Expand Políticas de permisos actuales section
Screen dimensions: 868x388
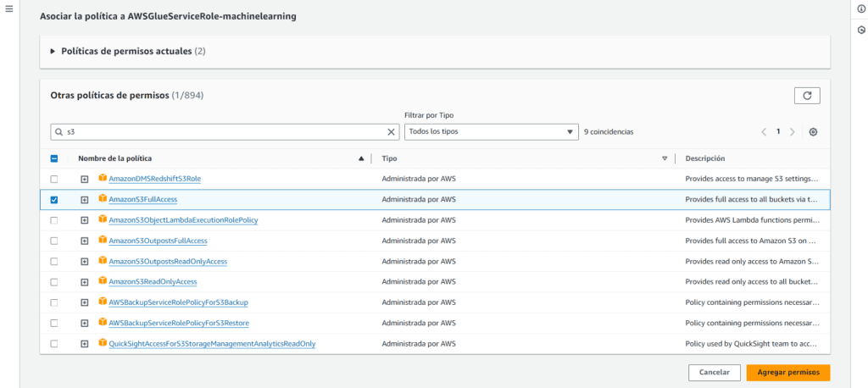coord(53,51)
